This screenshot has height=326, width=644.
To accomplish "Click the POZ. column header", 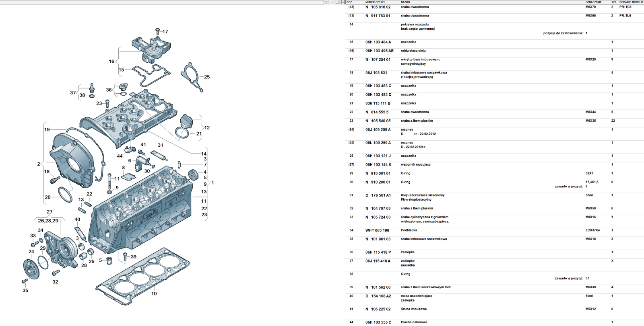I will point(349,2).
